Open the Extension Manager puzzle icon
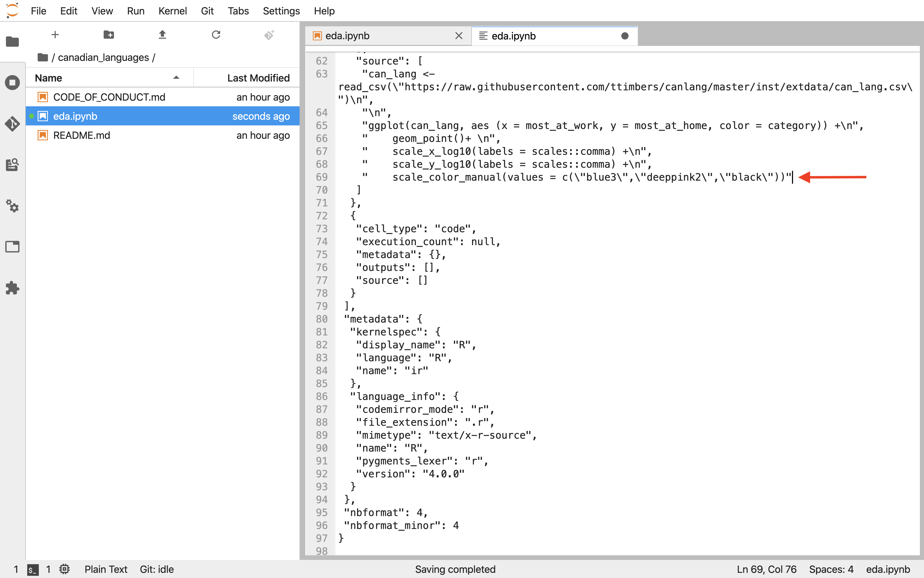Viewport: 924px width, 578px height. pos(12,288)
